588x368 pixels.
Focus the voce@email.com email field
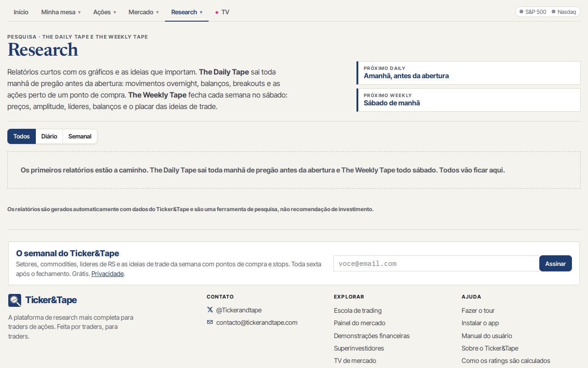(436, 264)
